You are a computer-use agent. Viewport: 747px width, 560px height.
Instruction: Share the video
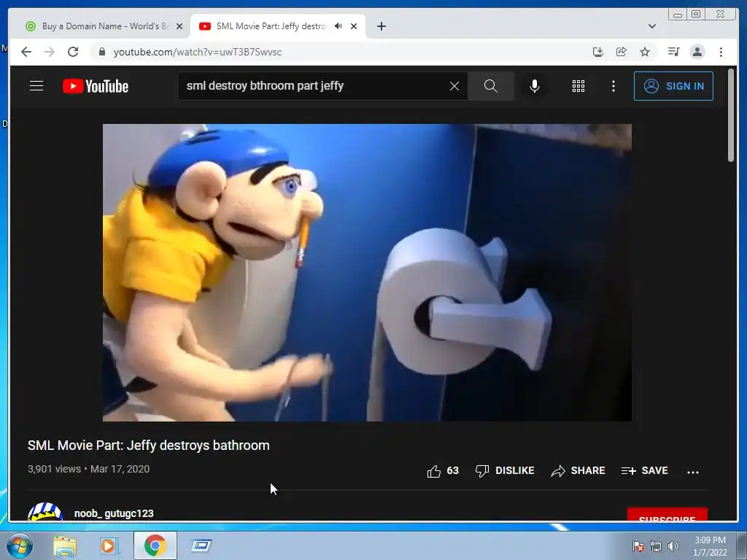click(x=578, y=470)
